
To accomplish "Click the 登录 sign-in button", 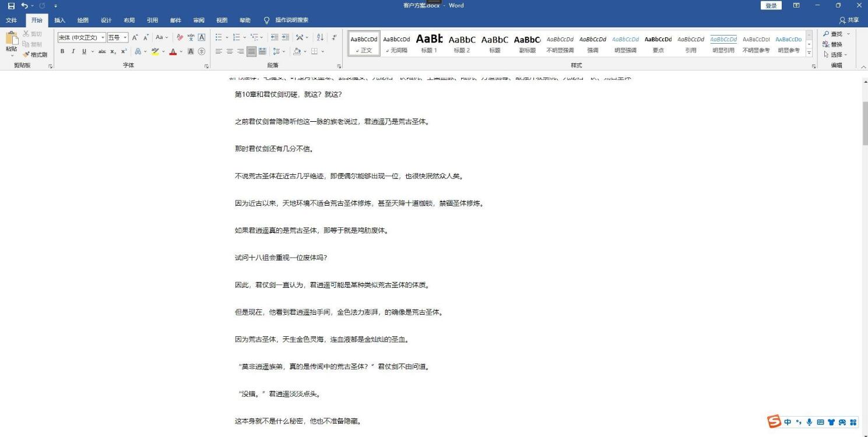I will 771,6.
